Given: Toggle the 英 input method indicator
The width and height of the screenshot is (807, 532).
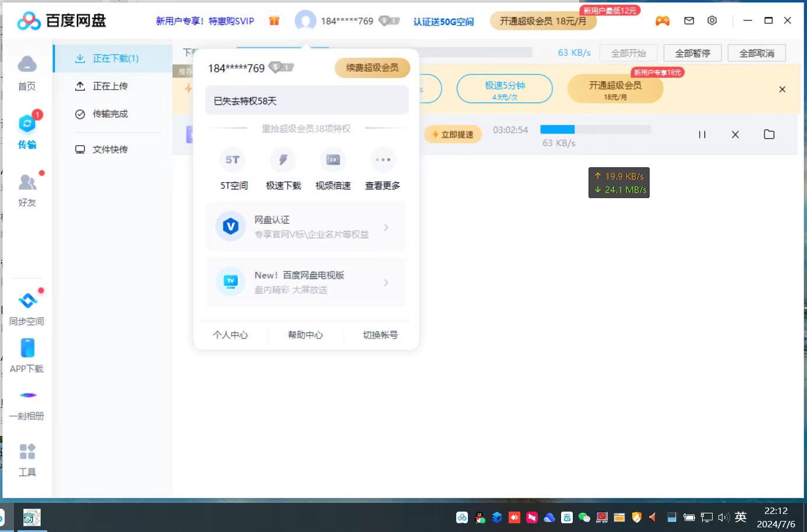Looking at the screenshot, I should point(741,517).
